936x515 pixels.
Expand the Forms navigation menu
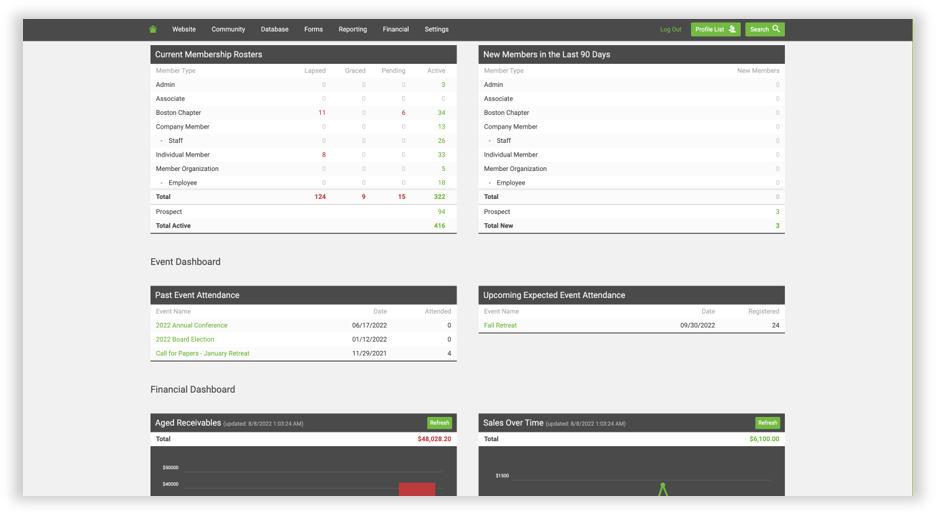313,30
